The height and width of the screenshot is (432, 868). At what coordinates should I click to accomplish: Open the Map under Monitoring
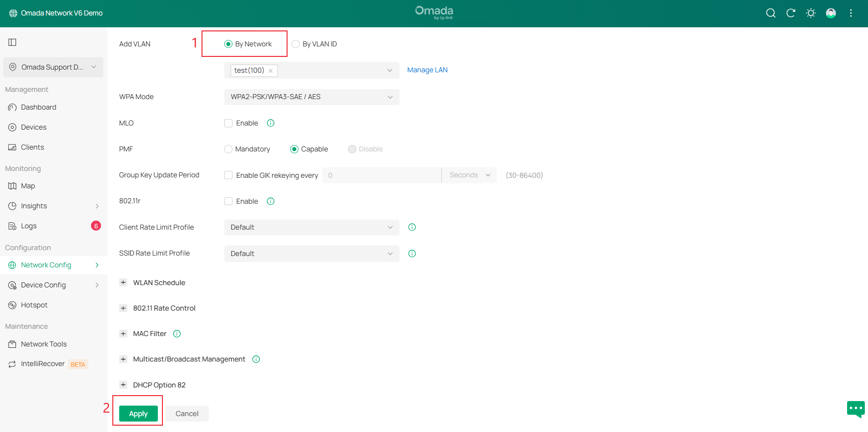click(28, 186)
